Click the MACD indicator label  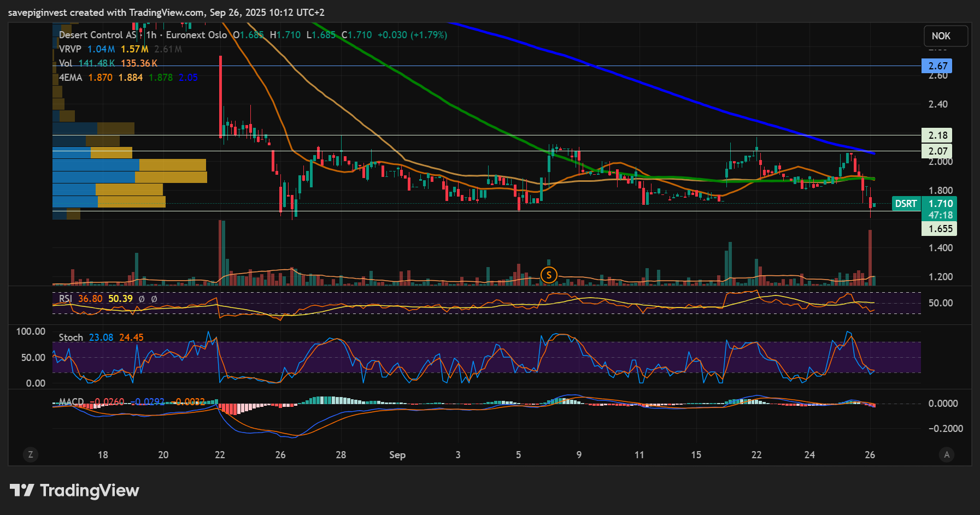tap(72, 402)
